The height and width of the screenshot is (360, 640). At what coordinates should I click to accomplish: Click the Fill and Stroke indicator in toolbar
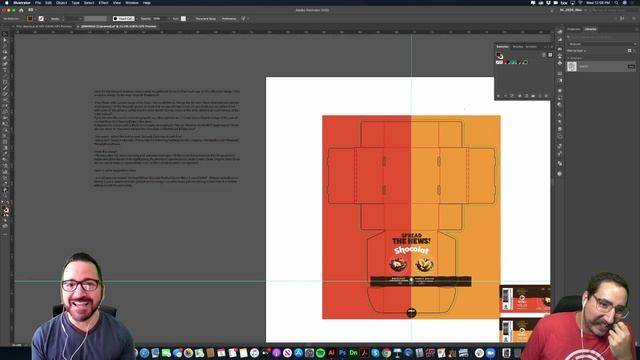tap(5, 210)
